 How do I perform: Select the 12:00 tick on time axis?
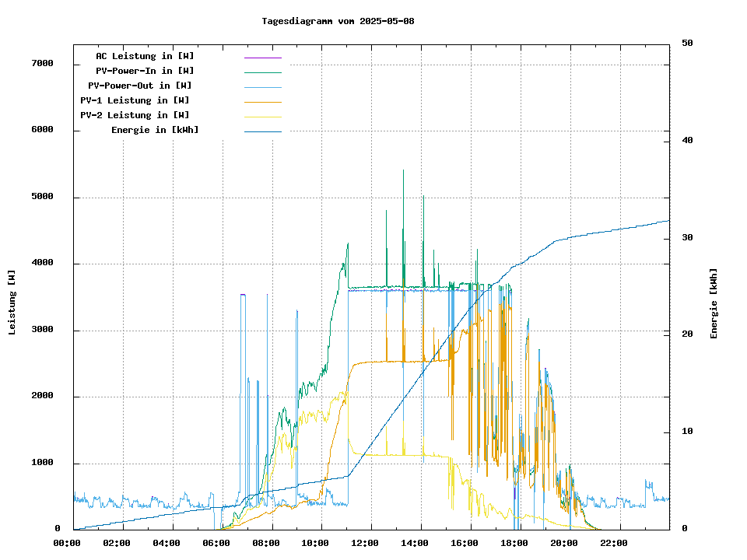coord(371,543)
